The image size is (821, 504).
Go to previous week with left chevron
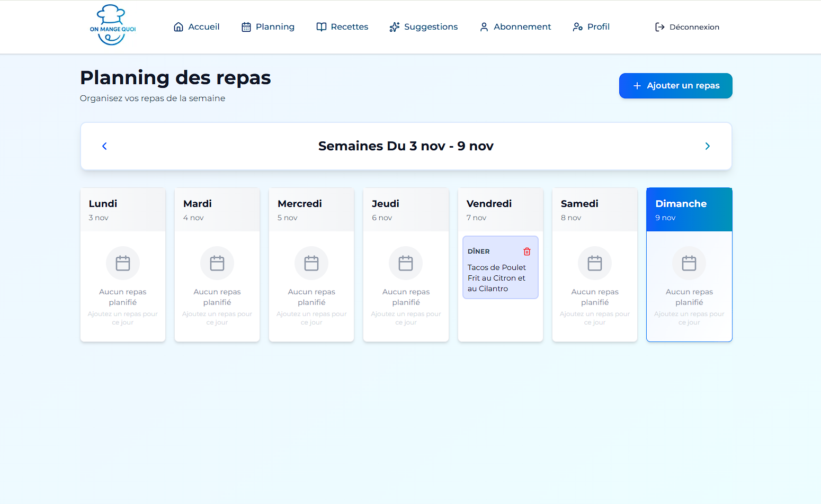pos(104,146)
